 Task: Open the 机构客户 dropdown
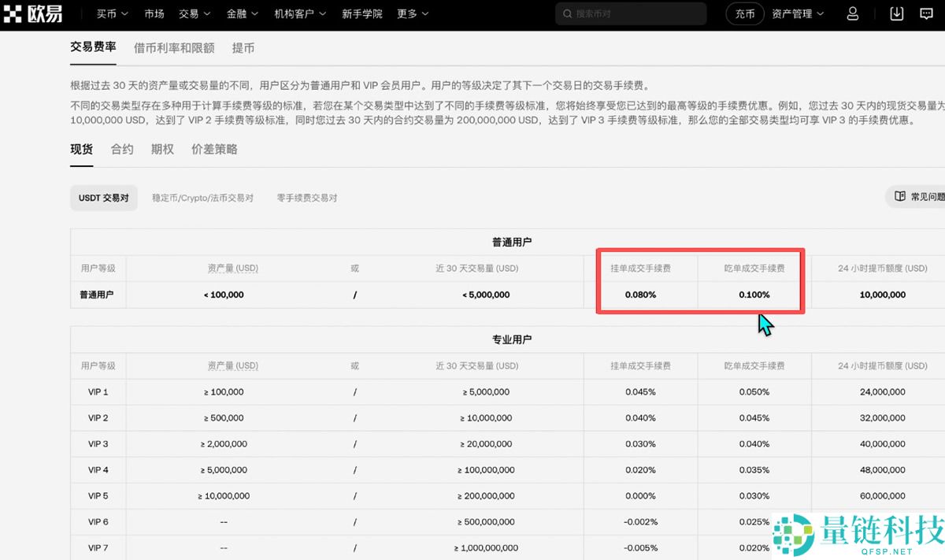click(x=299, y=13)
